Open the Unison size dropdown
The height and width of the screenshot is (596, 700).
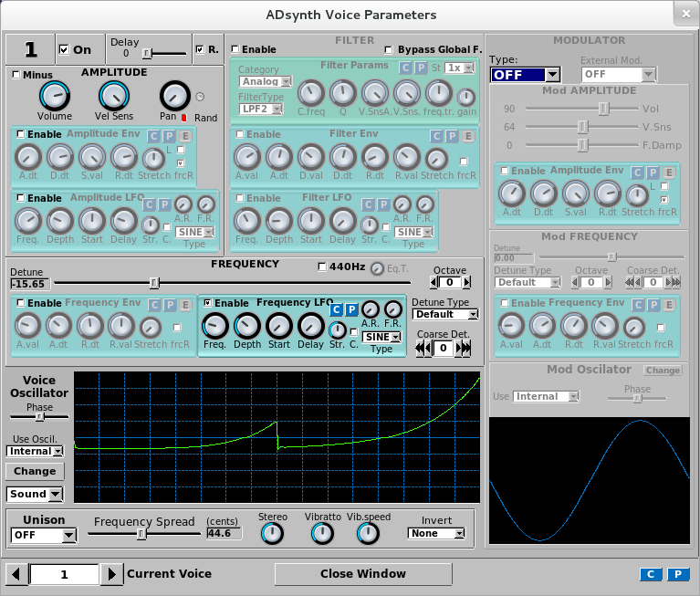[x=43, y=536]
